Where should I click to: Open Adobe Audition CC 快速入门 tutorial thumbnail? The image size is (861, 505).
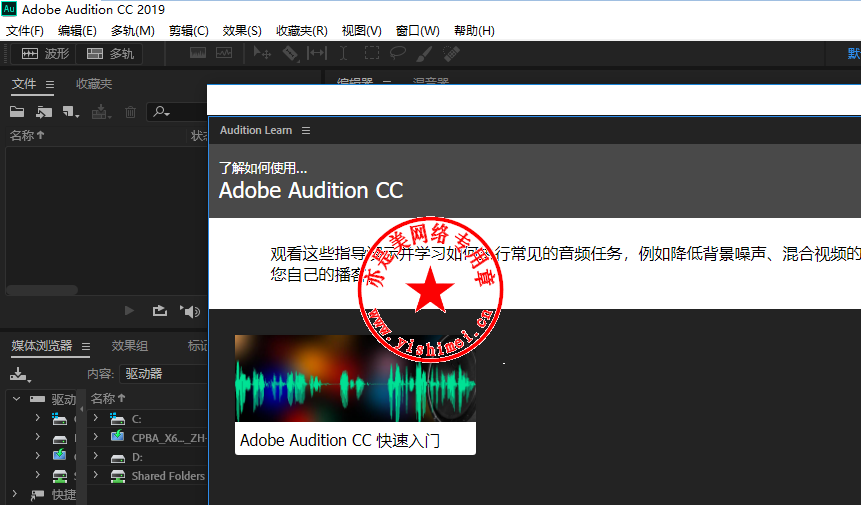[x=355, y=395]
